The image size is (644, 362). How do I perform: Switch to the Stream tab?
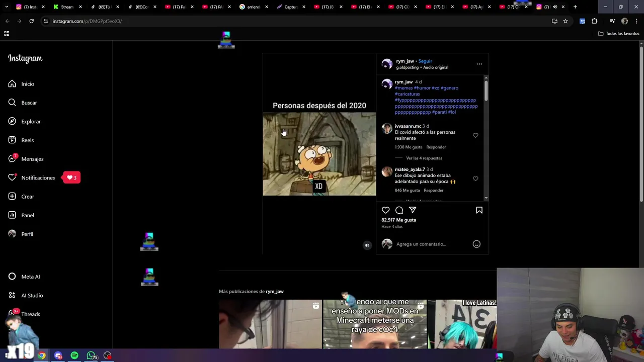(67, 7)
